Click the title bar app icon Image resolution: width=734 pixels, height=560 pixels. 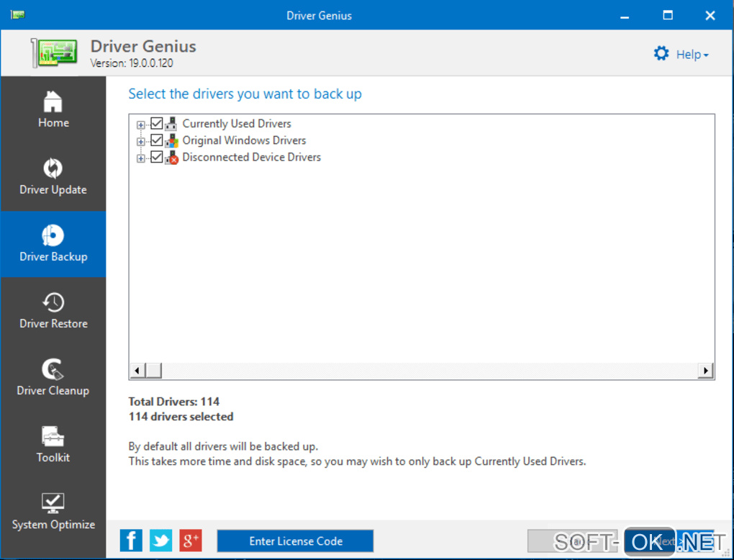click(18, 15)
